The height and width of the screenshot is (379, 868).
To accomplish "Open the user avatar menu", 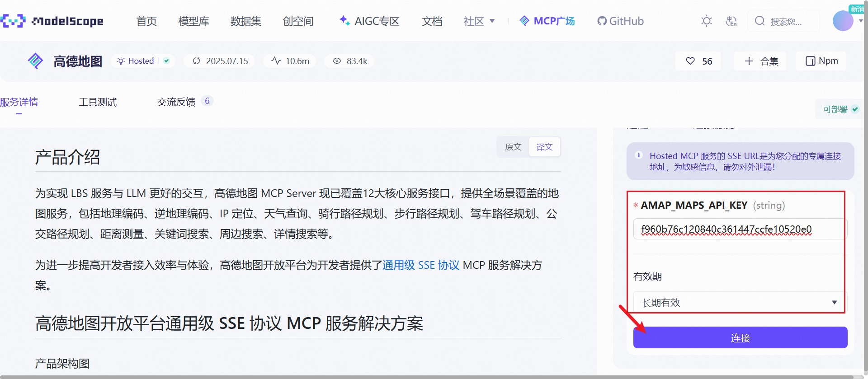I will pos(843,21).
